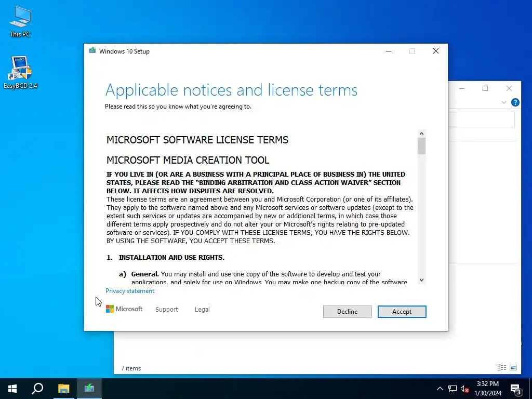Open the Legal link
Image resolution: width=532 pixels, height=399 pixels.
coord(202,310)
